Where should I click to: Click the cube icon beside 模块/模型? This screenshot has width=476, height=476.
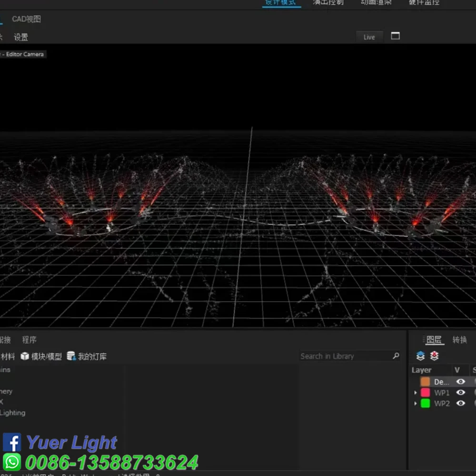25,356
